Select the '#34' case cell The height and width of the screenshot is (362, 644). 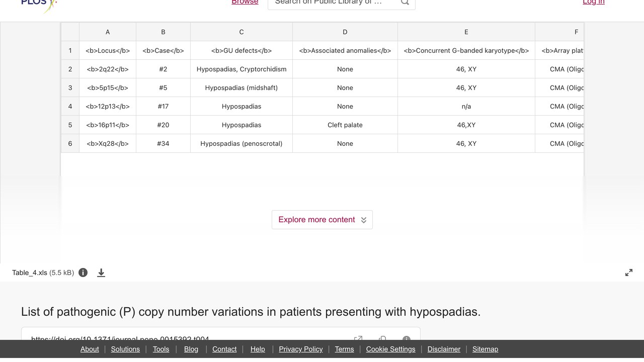163,143
